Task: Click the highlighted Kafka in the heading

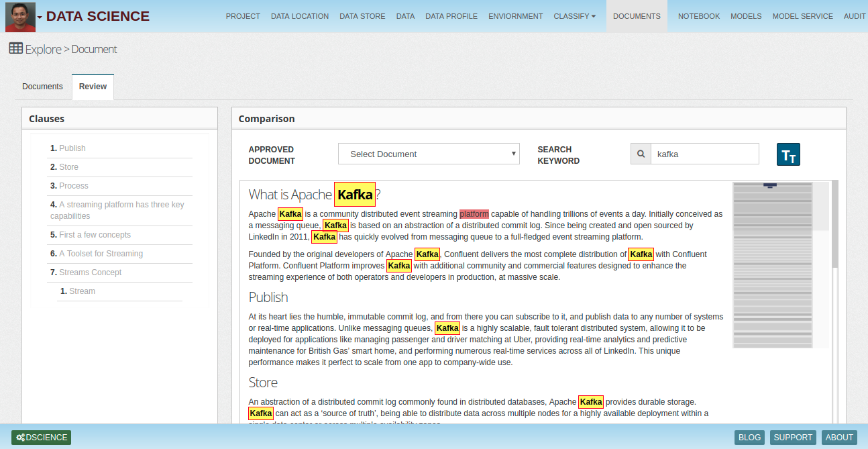Action: (355, 195)
